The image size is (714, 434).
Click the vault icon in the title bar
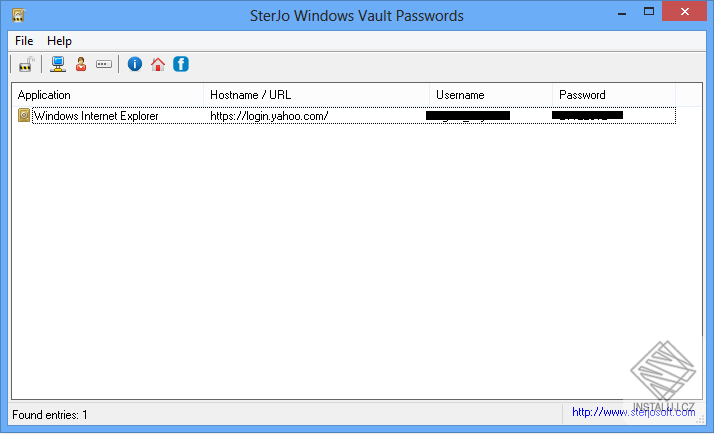[x=19, y=15]
